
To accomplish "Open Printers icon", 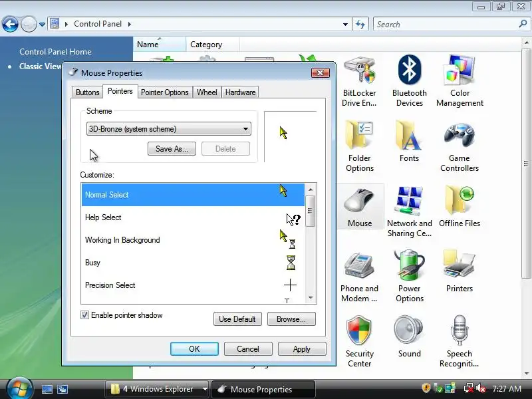I will point(460,271).
